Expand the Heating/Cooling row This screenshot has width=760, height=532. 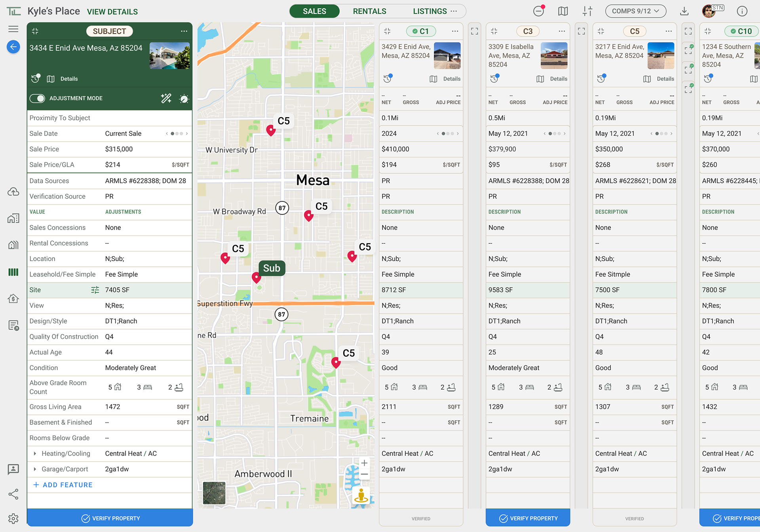35,454
